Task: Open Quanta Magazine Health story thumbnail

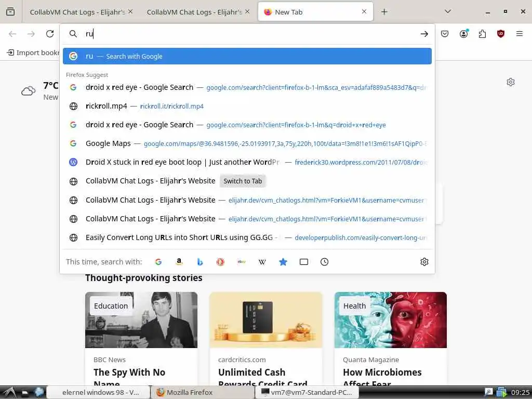Action: pyautogui.click(x=391, y=320)
